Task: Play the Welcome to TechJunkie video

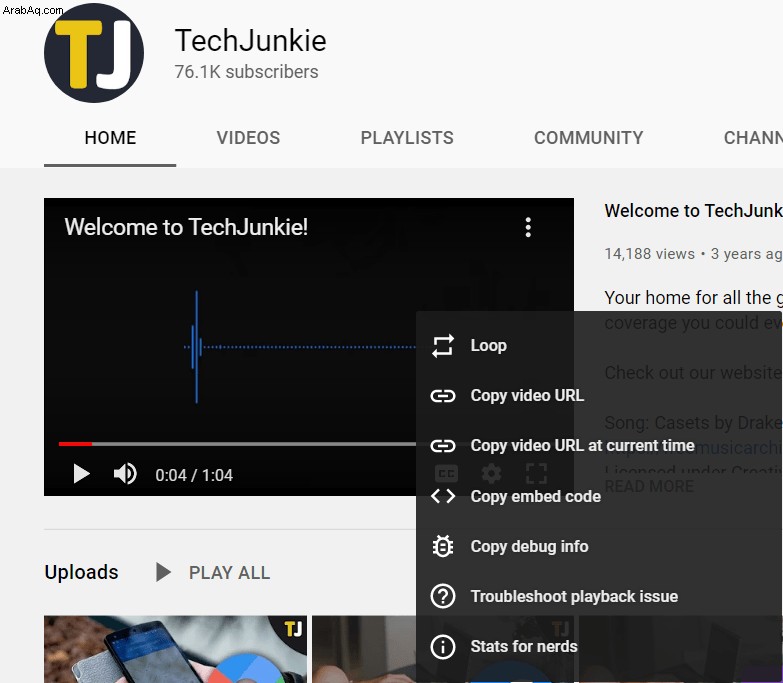Action: pyautogui.click(x=81, y=474)
